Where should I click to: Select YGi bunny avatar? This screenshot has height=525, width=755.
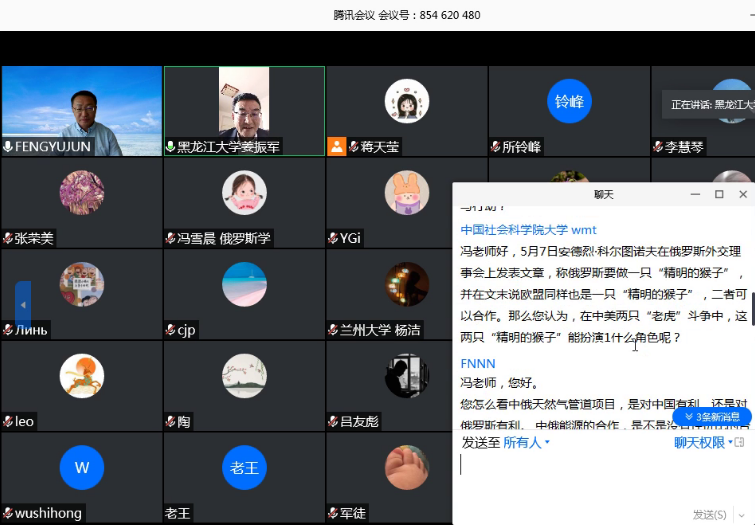407,193
